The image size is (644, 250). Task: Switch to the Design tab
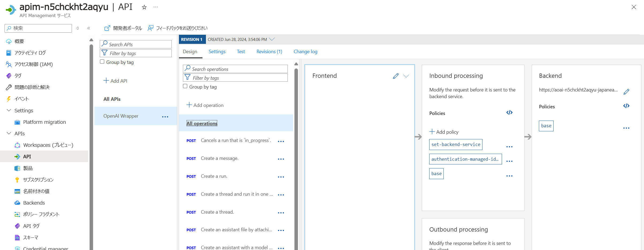190,52
